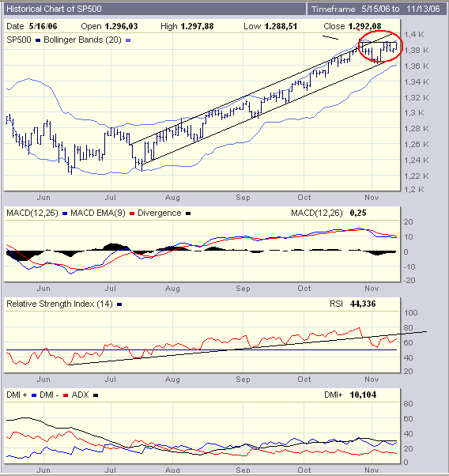
Task: Click the RSI value 44,336
Action: [363, 304]
